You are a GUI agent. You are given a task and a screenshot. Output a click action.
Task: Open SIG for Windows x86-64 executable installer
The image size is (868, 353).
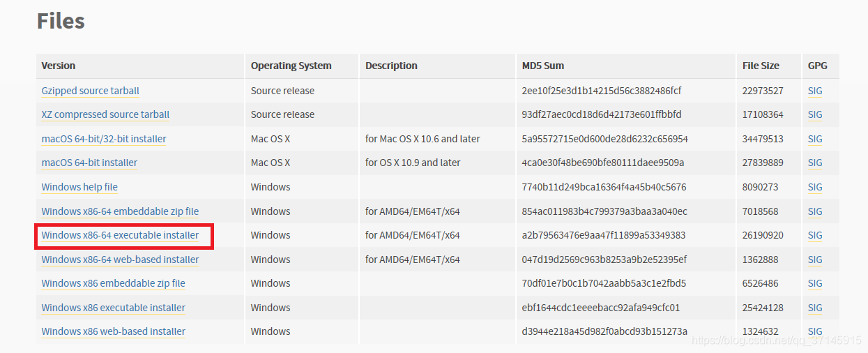pyautogui.click(x=815, y=235)
